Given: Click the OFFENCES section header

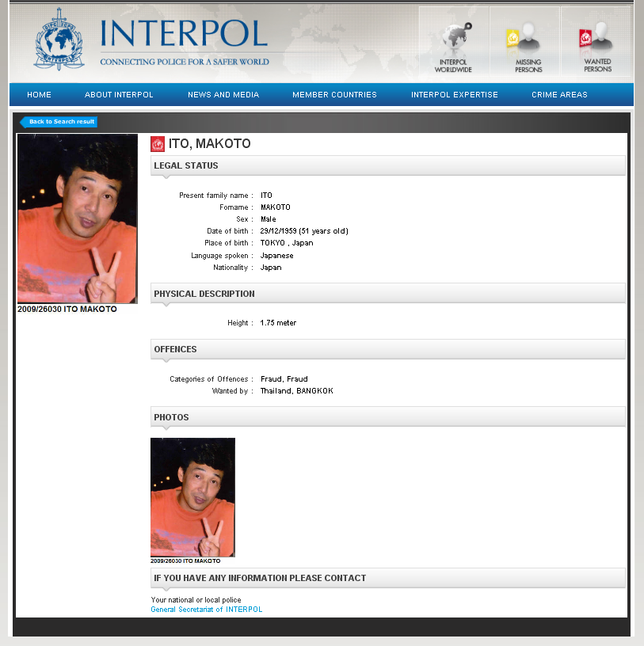Looking at the screenshot, I should pyautogui.click(x=387, y=349).
